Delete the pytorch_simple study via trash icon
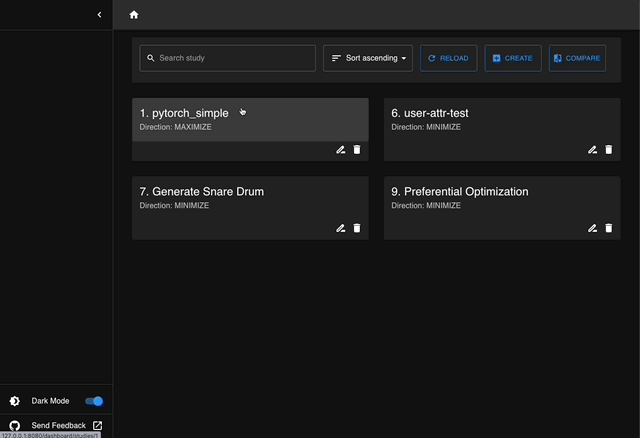This screenshot has height=438, width=640. pos(357,149)
